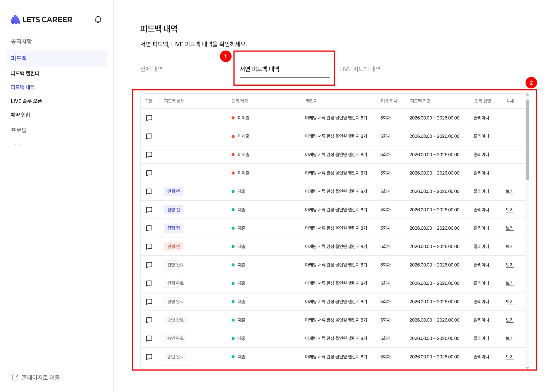Click the LETS CAREER logo
The height and width of the screenshot is (392, 552).
click(x=42, y=19)
